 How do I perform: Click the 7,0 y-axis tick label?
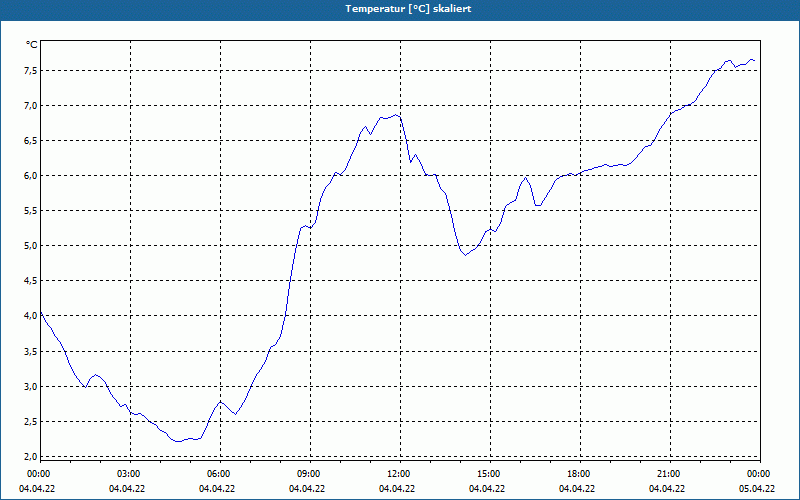(31, 106)
